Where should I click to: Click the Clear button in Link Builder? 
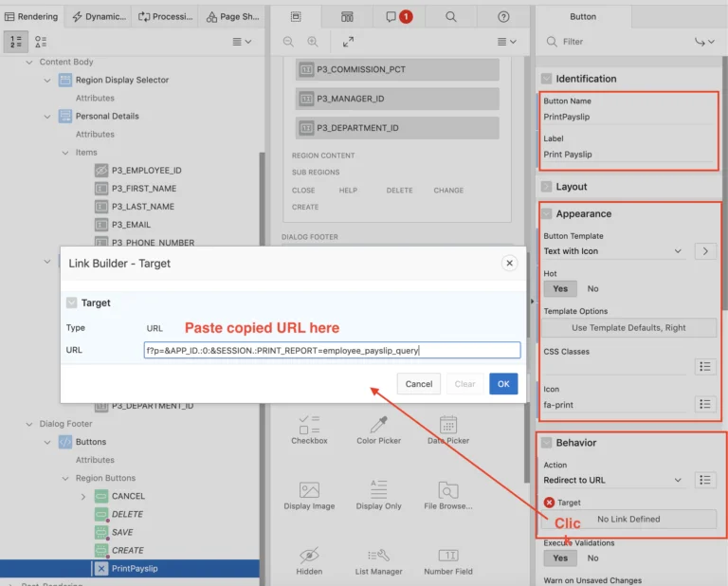pyautogui.click(x=464, y=384)
